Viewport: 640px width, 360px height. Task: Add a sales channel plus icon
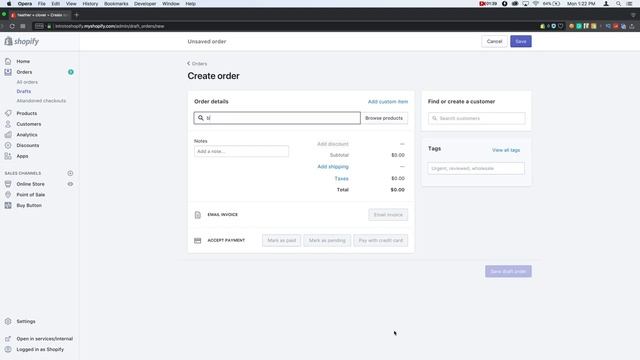click(x=70, y=173)
